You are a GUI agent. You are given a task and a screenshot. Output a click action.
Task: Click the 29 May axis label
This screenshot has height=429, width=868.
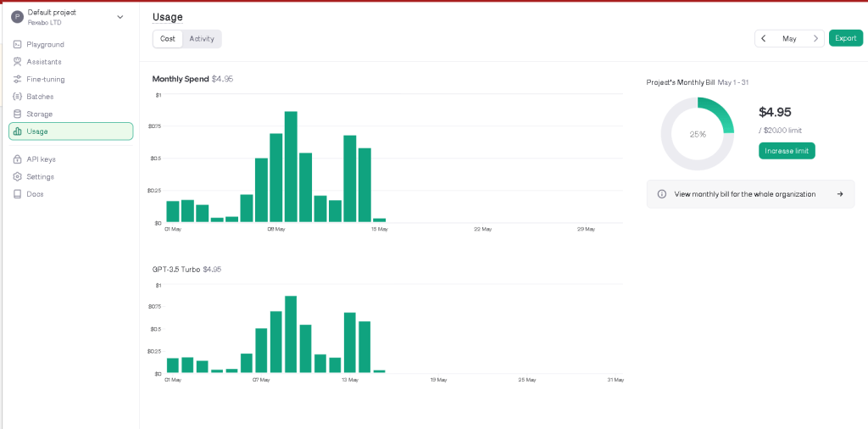click(x=587, y=229)
